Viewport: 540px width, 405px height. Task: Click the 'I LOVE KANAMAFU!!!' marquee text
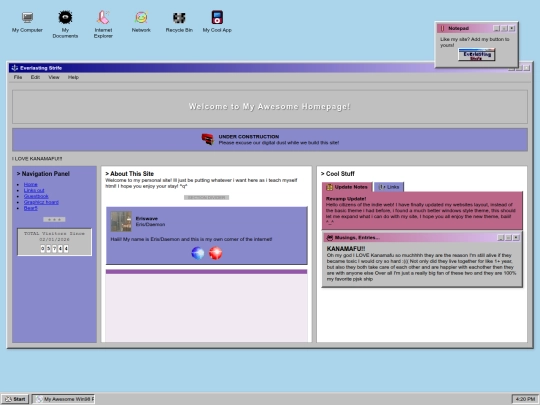coord(37,159)
